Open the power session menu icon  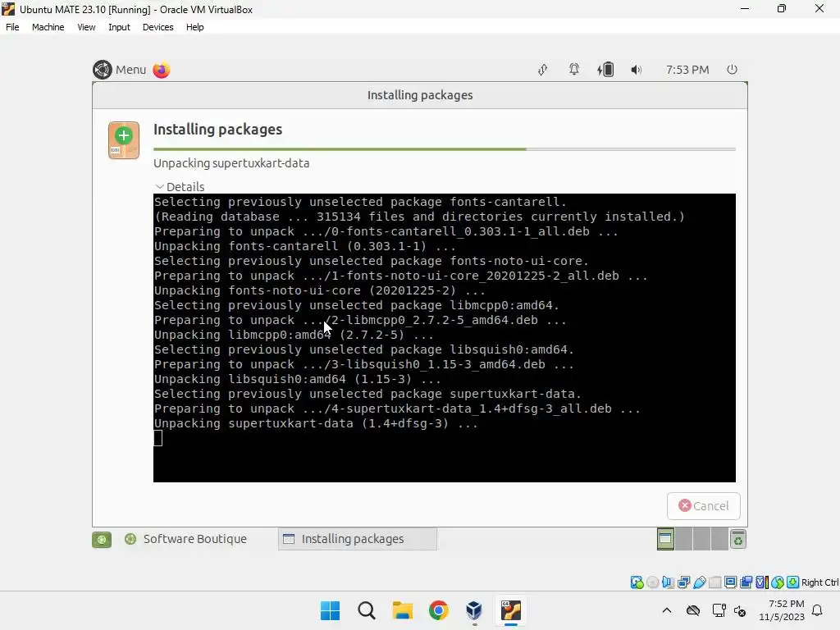pos(732,70)
